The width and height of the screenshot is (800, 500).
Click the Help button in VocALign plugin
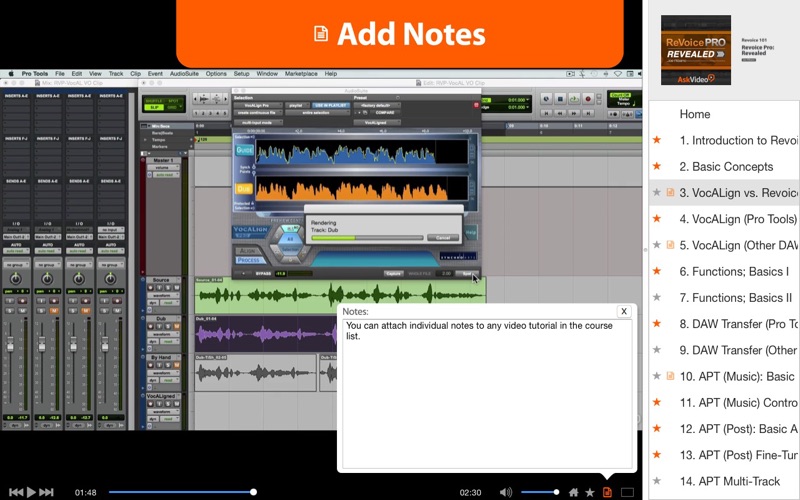click(470, 232)
